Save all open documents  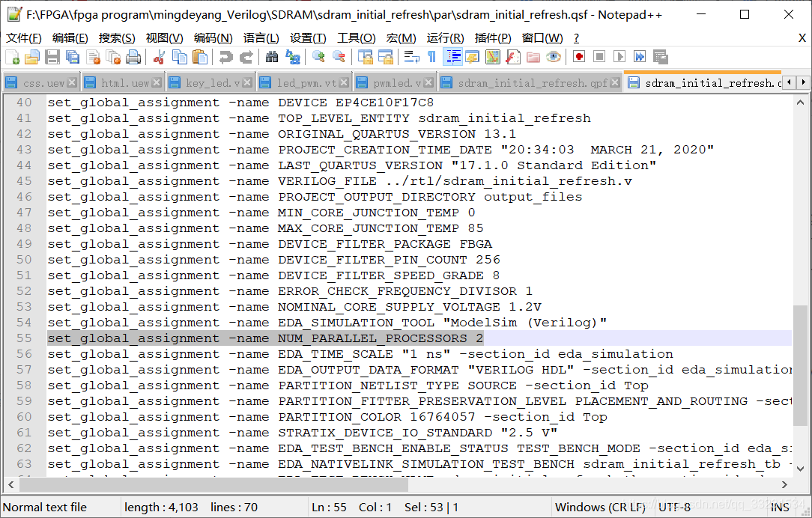[x=72, y=57]
